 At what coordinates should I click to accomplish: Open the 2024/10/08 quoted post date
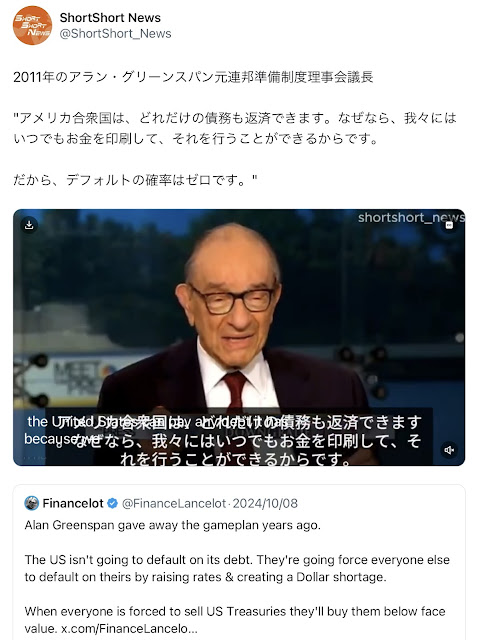[265, 503]
